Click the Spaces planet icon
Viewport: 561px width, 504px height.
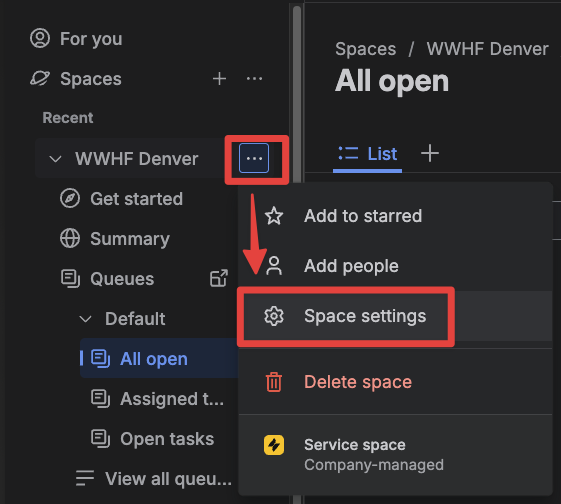(39, 78)
